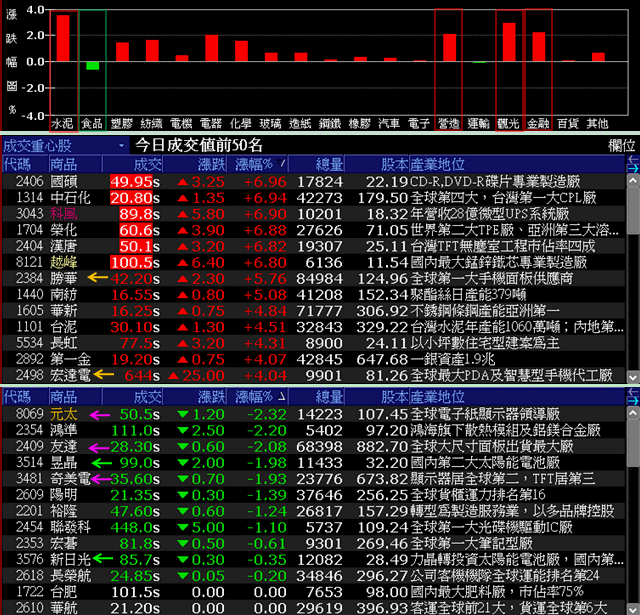The width and height of the screenshot is (640, 615).
Task: Select the 食品 sector green bar
Action: pyautogui.click(x=93, y=66)
